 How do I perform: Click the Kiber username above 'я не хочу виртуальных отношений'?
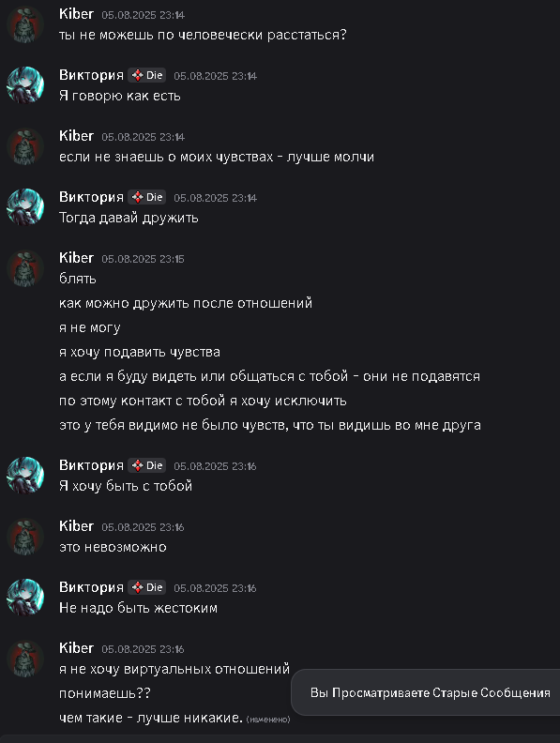tap(76, 648)
